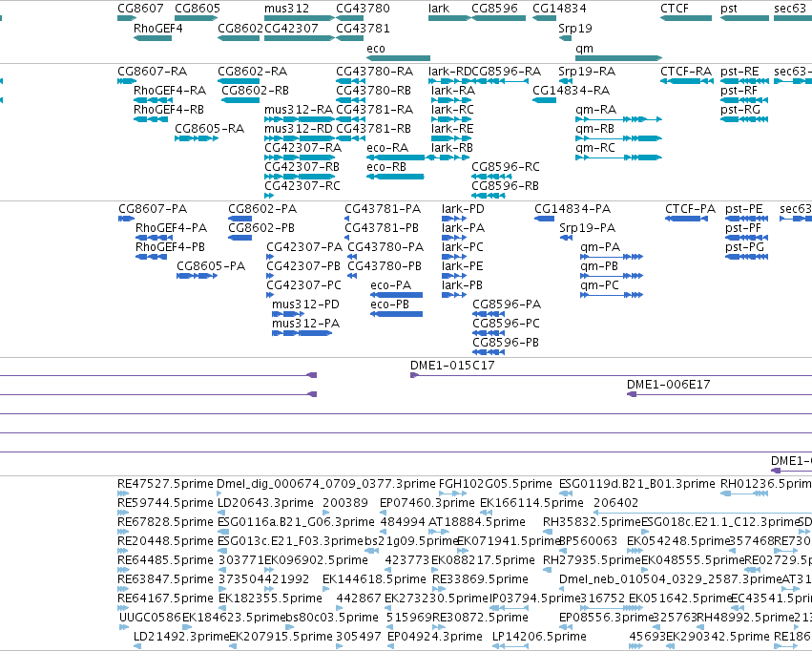Click transcript CTCF-RA

pyautogui.click(x=687, y=81)
